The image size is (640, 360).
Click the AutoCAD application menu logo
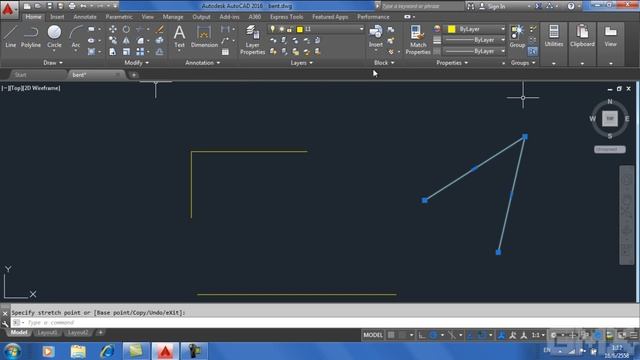point(8,9)
